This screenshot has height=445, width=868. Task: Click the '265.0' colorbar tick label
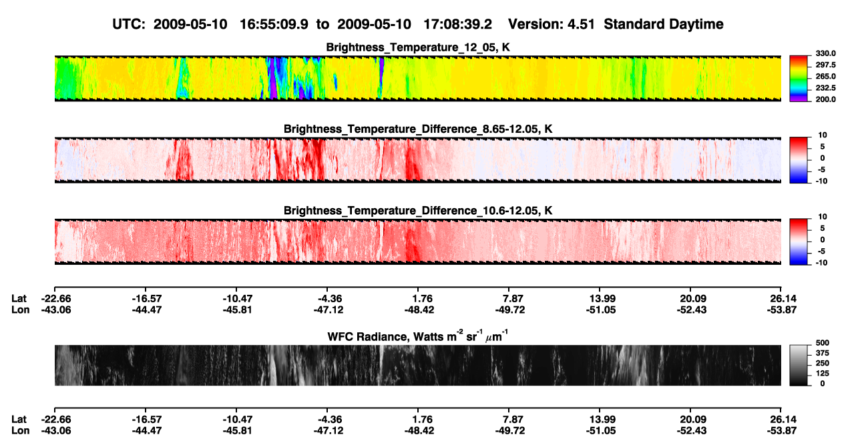[x=827, y=76]
